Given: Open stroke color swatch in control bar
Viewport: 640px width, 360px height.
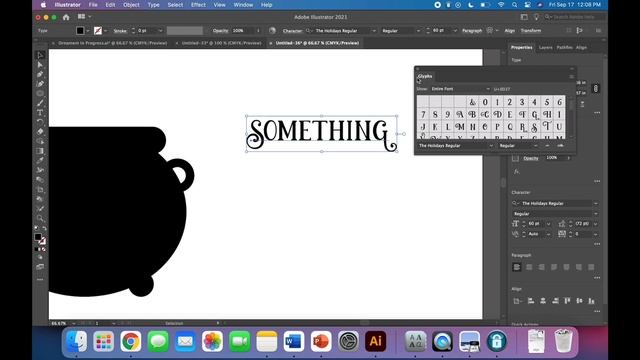Looking at the screenshot, I should click(98, 31).
